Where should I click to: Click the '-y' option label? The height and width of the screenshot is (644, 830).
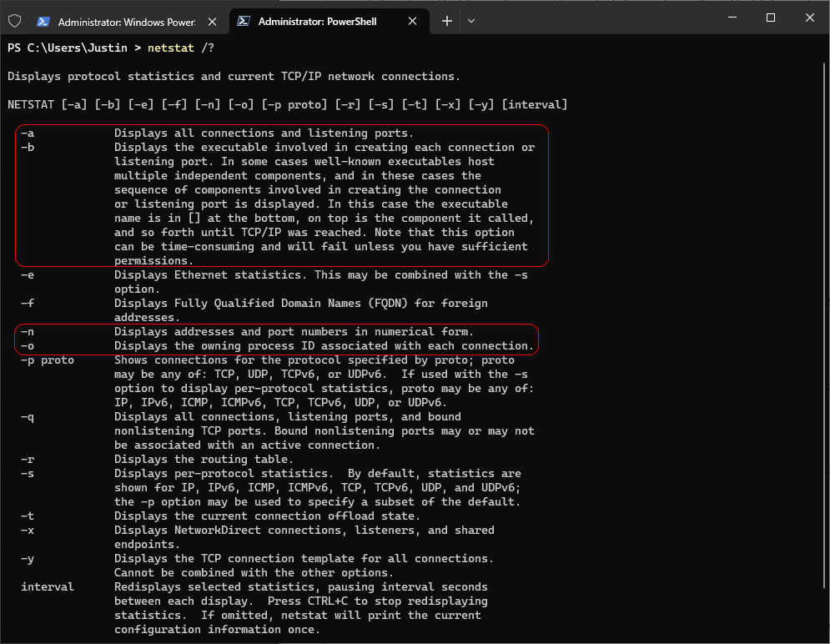[28, 559]
